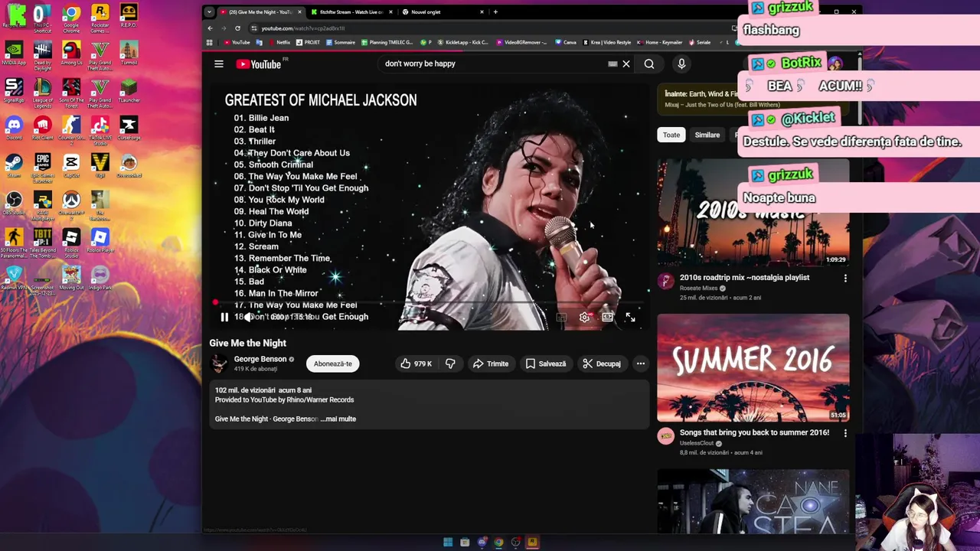The height and width of the screenshot is (551, 980).
Task: Expand the description with ...mai multe
Action: [338, 419]
